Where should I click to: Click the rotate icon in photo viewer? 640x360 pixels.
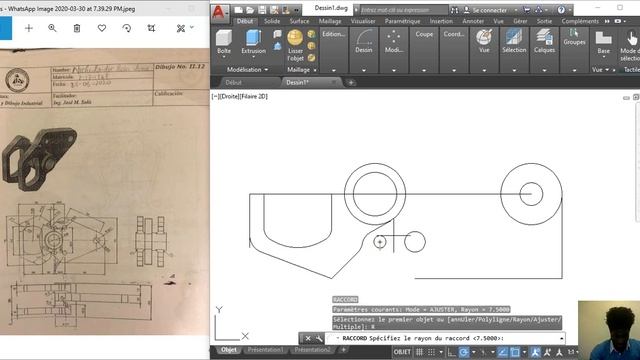[x=127, y=28]
